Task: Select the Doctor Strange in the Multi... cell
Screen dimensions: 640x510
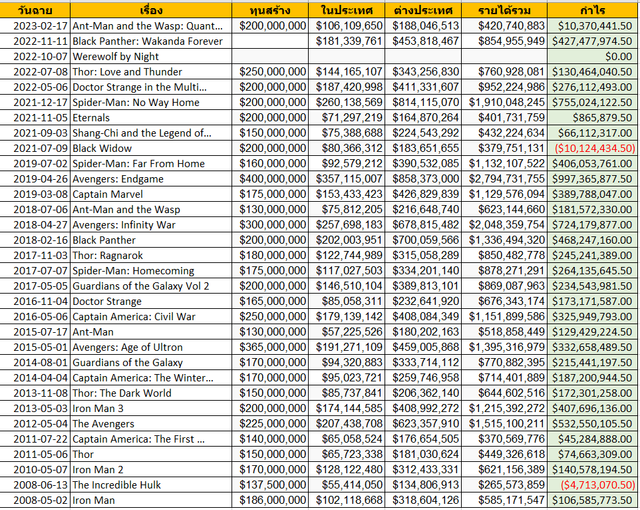Action: point(151,87)
